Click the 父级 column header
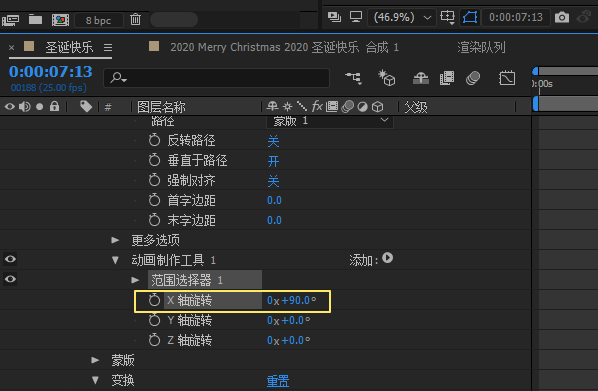 pos(416,107)
